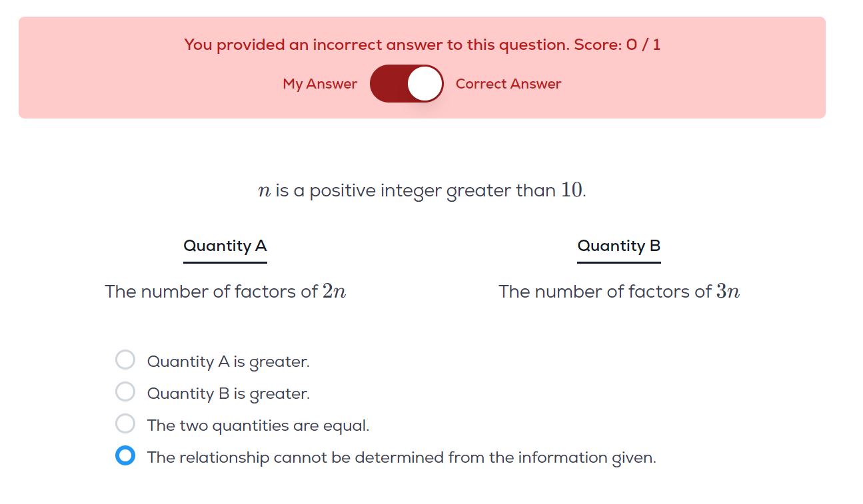Click the math expression "2n"
Image resolution: width=863 pixels, height=504 pixels.
coord(334,292)
